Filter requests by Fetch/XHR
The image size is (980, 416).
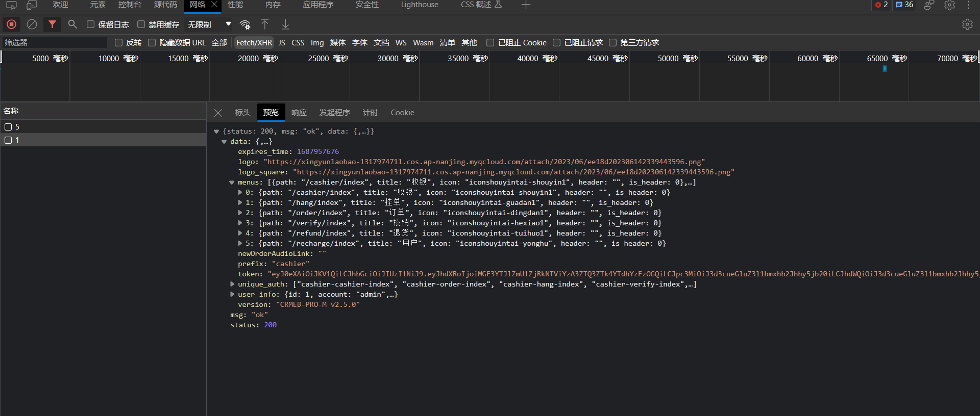click(254, 43)
